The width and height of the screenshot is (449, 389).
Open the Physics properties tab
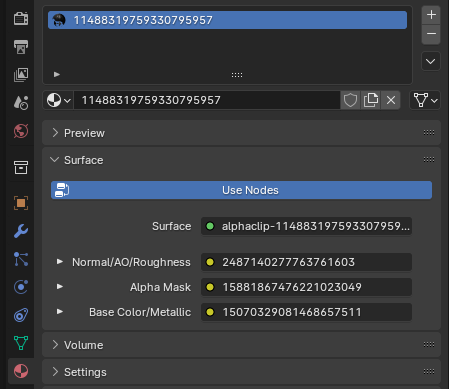21,287
